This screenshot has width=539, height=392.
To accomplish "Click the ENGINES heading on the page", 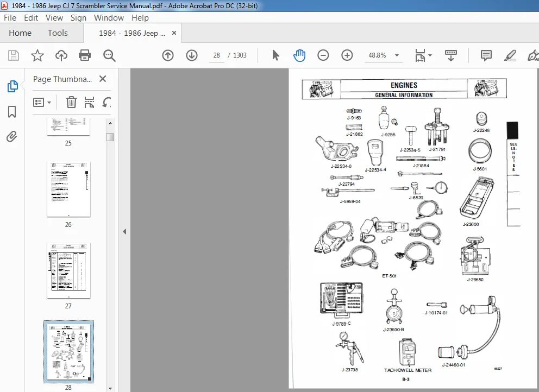I will point(404,85).
